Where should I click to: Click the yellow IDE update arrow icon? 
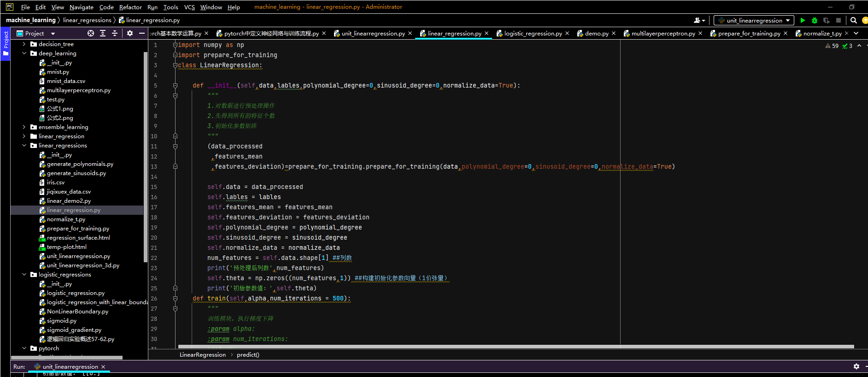click(865, 20)
